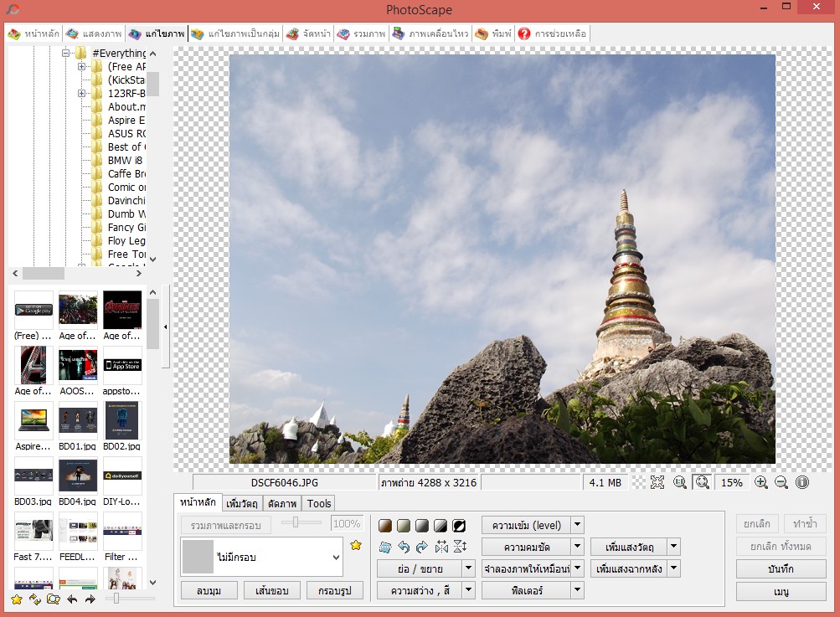Viewport: 840px width, 617px height.
Task: Go forward using the right arrow below thumbnails
Action: (90, 599)
